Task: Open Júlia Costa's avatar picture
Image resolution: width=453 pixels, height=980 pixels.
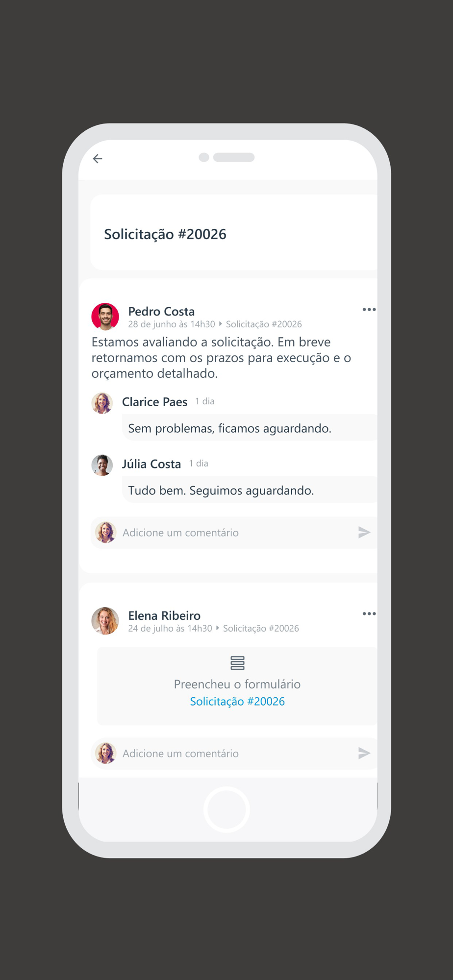Action: point(102,465)
